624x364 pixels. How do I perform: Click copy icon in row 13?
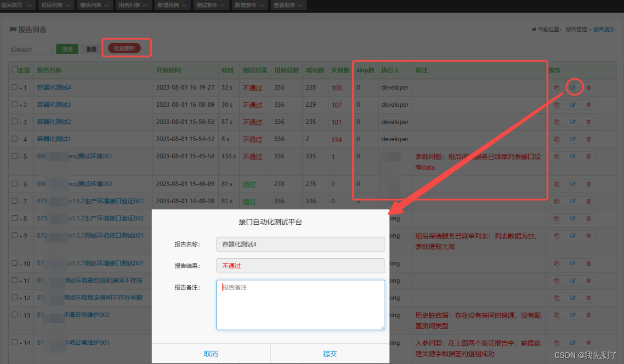pyautogui.click(x=556, y=315)
